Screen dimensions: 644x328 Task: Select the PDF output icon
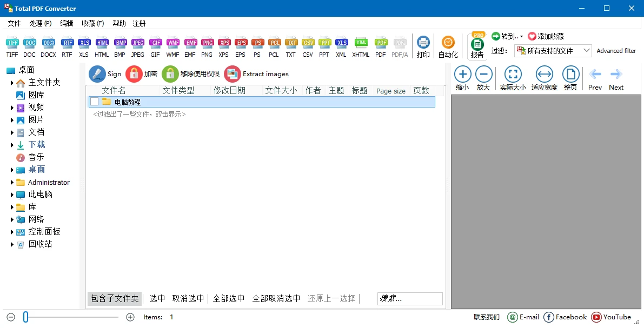[381, 46]
